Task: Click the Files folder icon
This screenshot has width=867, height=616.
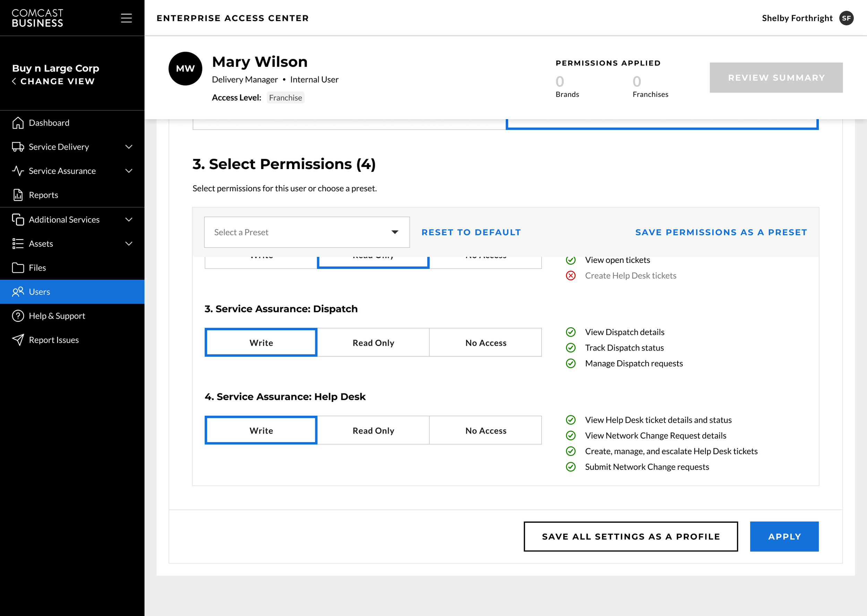Action: pos(18,268)
